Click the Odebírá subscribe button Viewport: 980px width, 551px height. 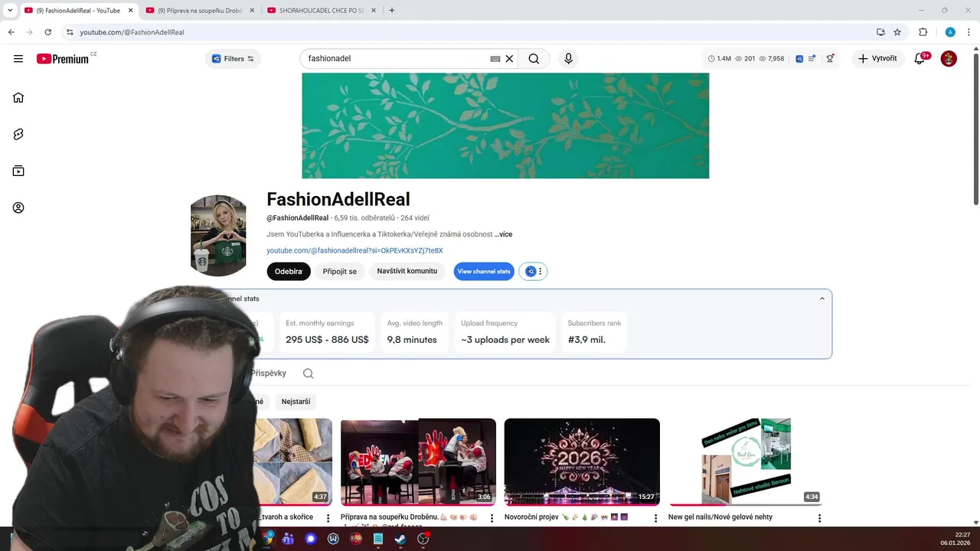289,271
